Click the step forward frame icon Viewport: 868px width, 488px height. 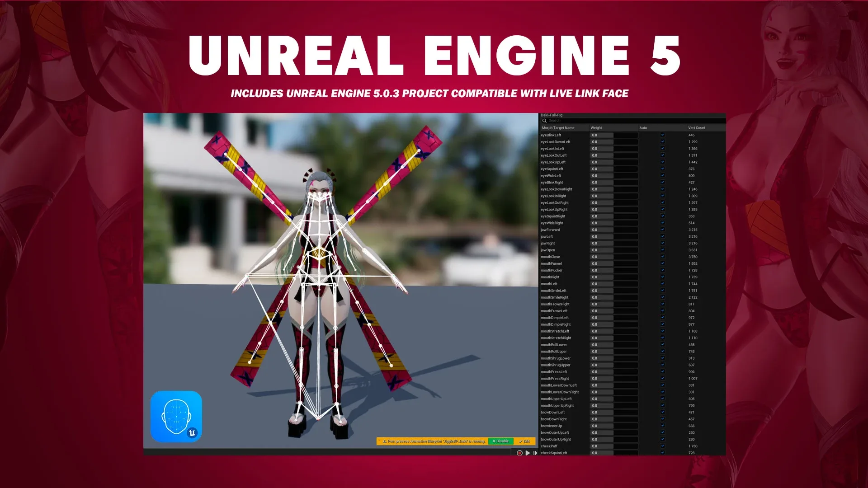point(535,453)
